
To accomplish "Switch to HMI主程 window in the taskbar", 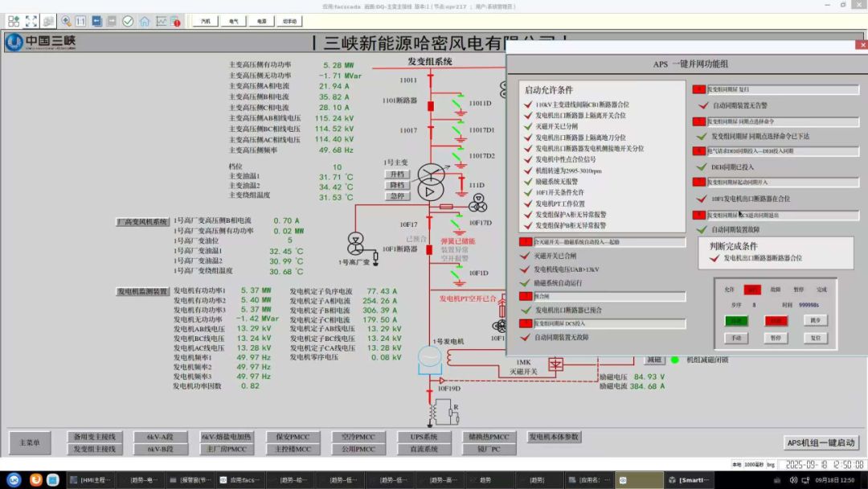I will [90, 480].
